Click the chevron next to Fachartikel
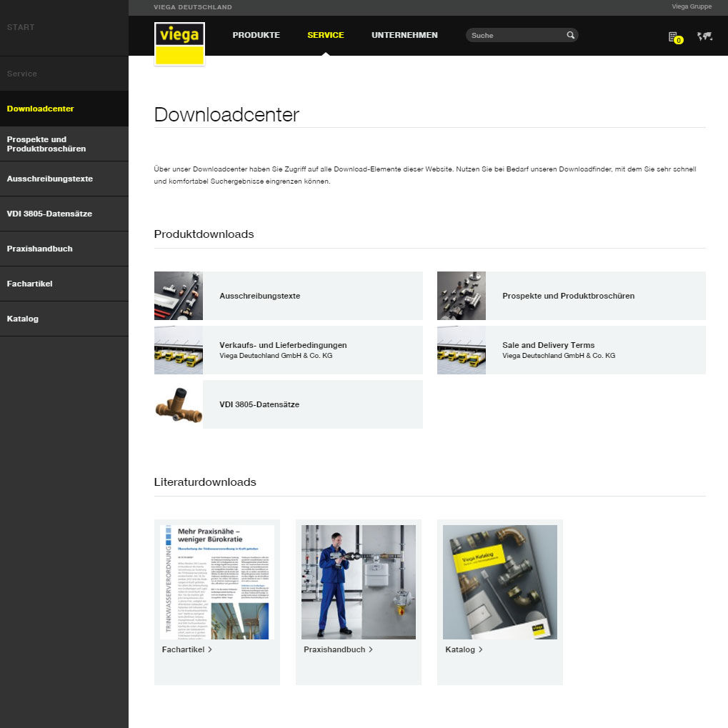728x728 pixels. (210, 649)
